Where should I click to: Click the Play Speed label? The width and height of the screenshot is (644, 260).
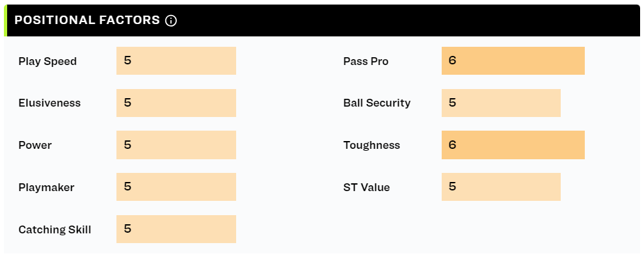point(47,62)
